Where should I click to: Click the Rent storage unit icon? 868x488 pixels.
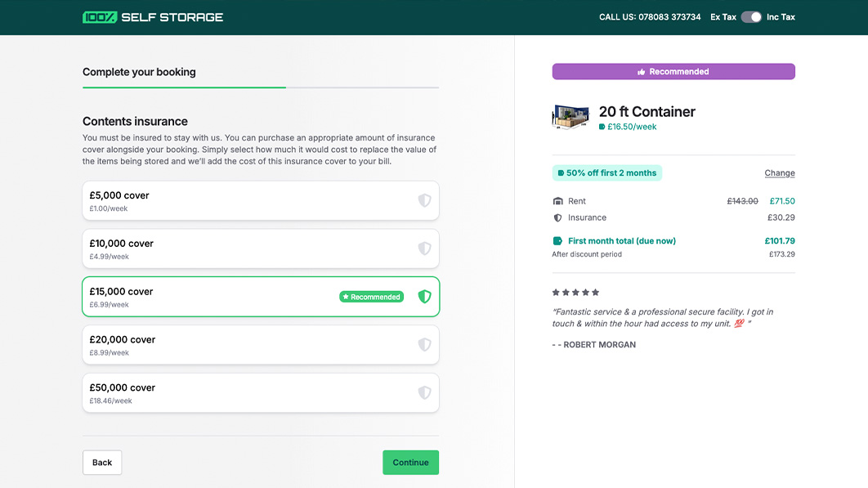click(x=558, y=201)
